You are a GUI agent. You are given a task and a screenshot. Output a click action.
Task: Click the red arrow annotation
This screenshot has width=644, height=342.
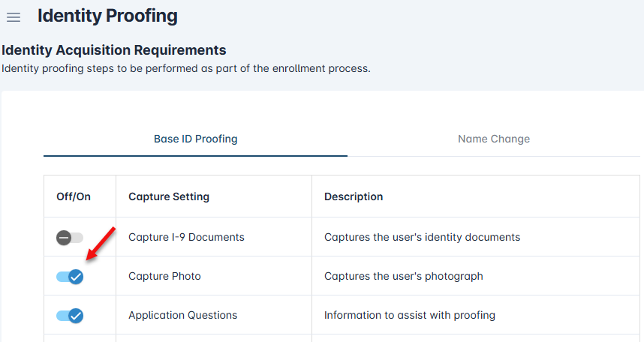[101, 243]
